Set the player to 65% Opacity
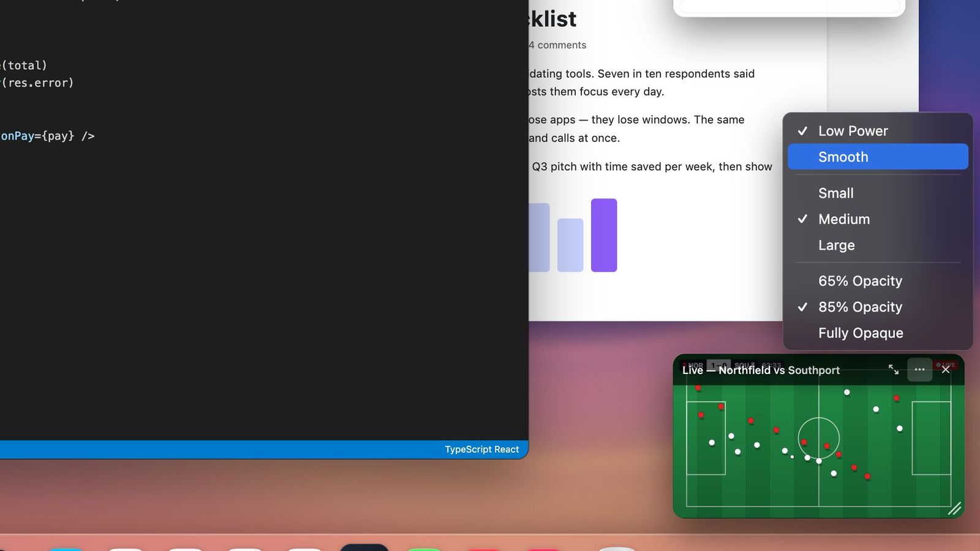The width and height of the screenshot is (980, 551). [x=878, y=281]
